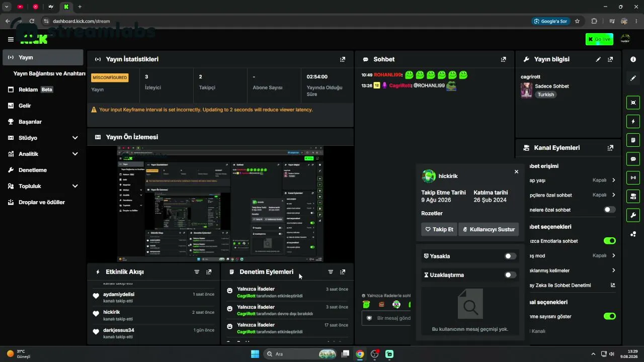Toggle channel actions icon in right rail
Screen dimensions: 644x362
coord(633,196)
